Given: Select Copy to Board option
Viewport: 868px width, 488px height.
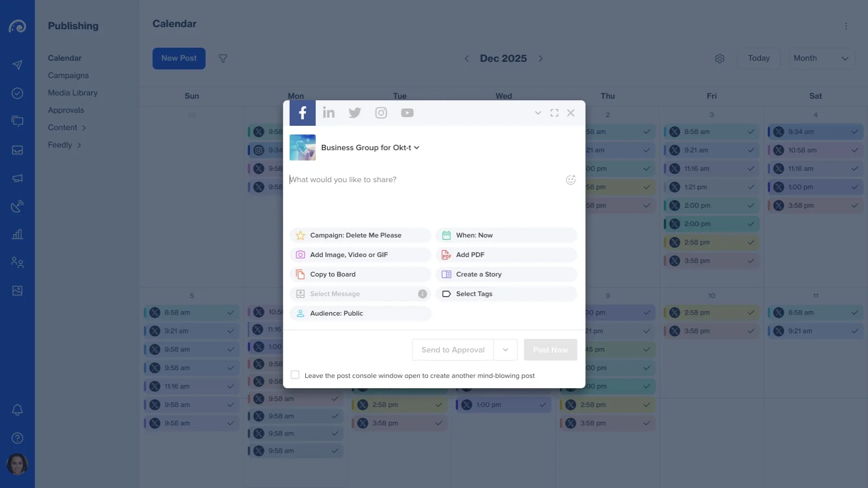Looking at the screenshot, I should [x=360, y=274].
